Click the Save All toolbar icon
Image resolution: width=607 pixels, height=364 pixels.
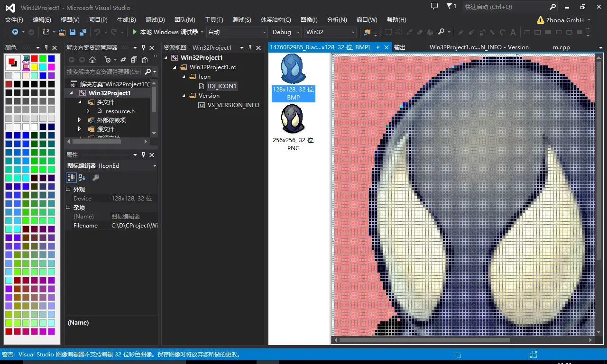click(x=83, y=32)
